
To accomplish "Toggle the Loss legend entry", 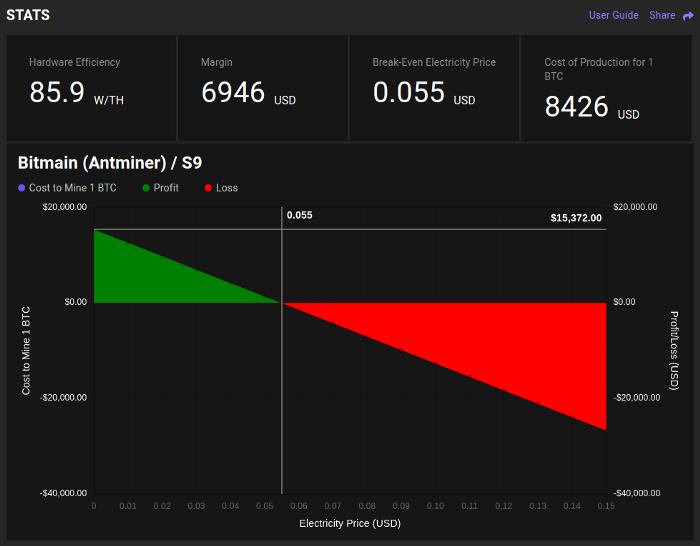I will pyautogui.click(x=221, y=188).
